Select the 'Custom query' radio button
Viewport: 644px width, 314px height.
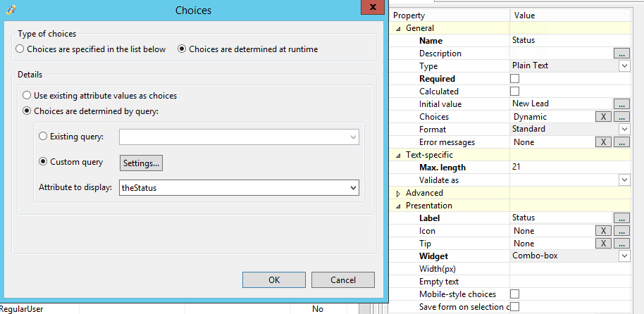point(43,162)
